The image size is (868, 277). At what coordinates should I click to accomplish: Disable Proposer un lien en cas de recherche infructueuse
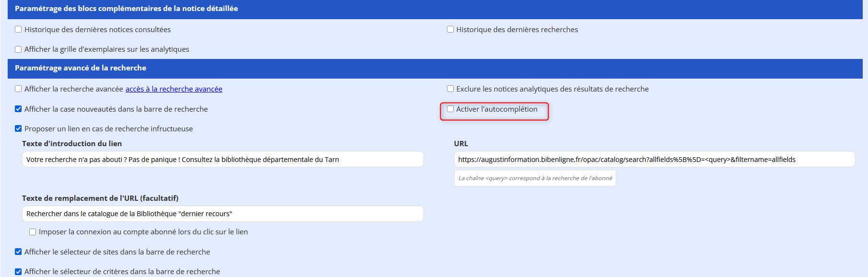[x=18, y=129]
